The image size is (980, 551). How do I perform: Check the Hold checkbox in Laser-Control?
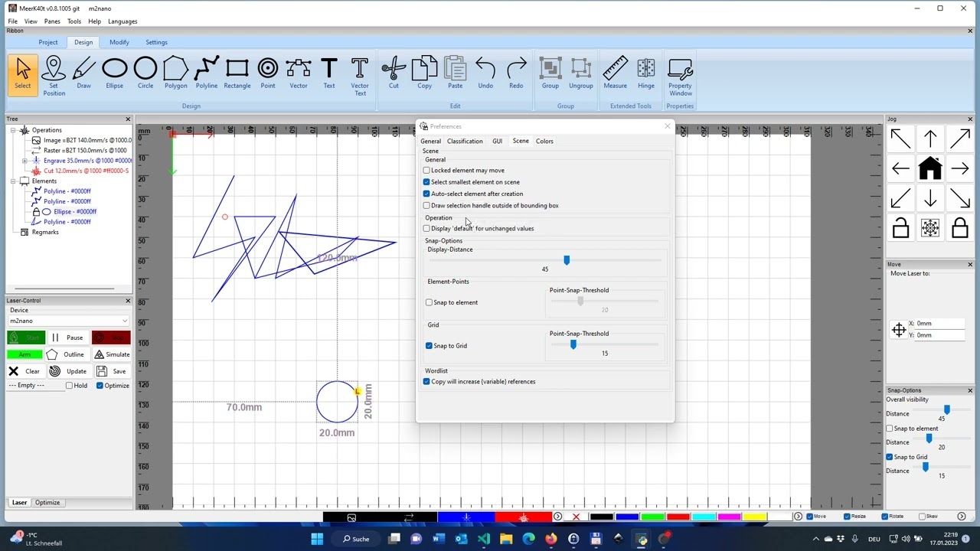(x=69, y=386)
